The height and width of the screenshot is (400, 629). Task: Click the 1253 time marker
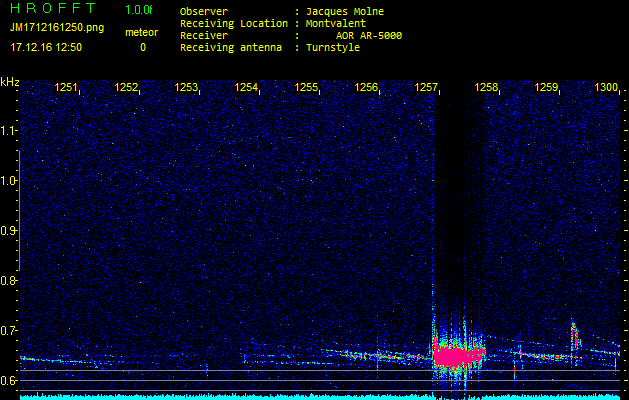click(x=186, y=87)
